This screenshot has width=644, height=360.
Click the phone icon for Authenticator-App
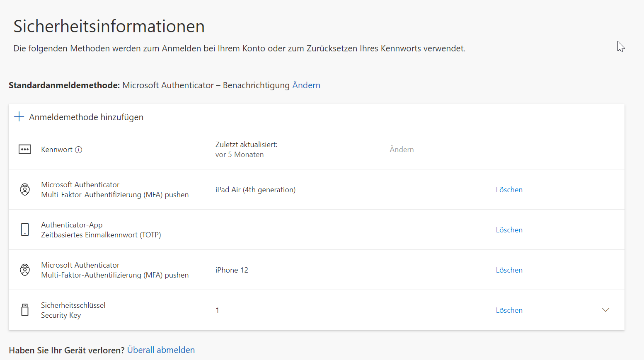point(25,230)
